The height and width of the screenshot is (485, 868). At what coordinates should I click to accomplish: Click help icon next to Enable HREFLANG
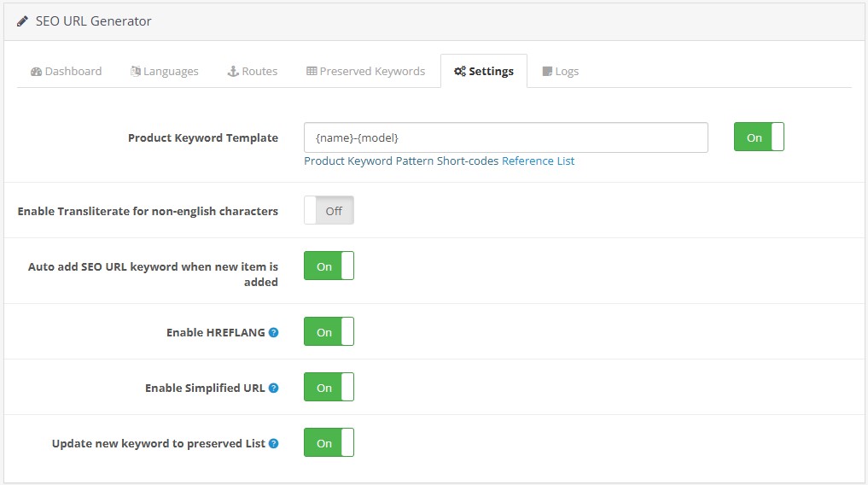click(273, 332)
